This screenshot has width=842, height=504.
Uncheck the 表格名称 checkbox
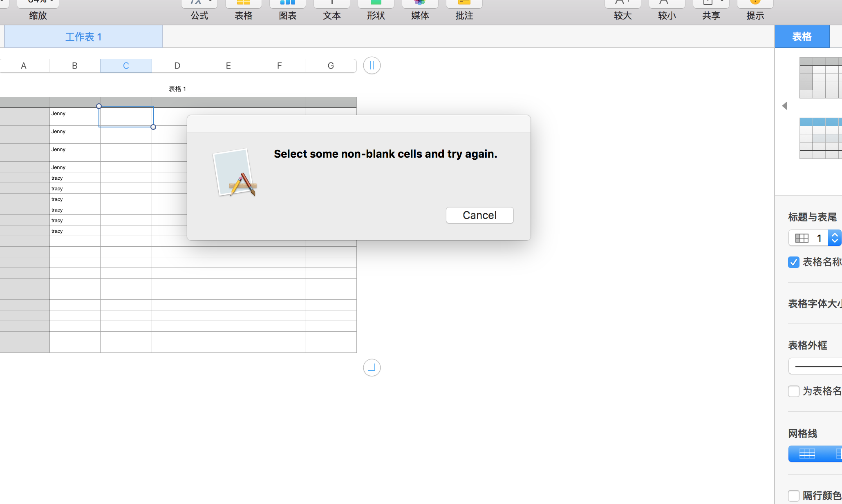(794, 262)
